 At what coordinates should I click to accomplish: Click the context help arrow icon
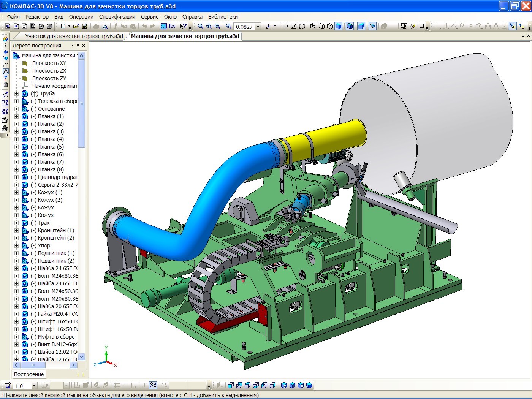tap(183, 26)
